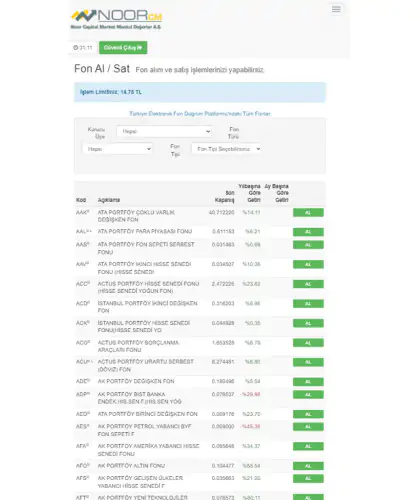The height and width of the screenshot is (500, 420).
Task: Open the Türkiye Elektronik Fon Platformu link
Action: coord(200,114)
